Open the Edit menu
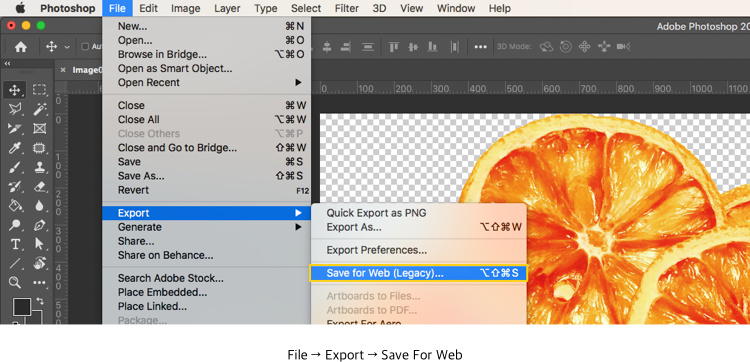 click(x=149, y=8)
